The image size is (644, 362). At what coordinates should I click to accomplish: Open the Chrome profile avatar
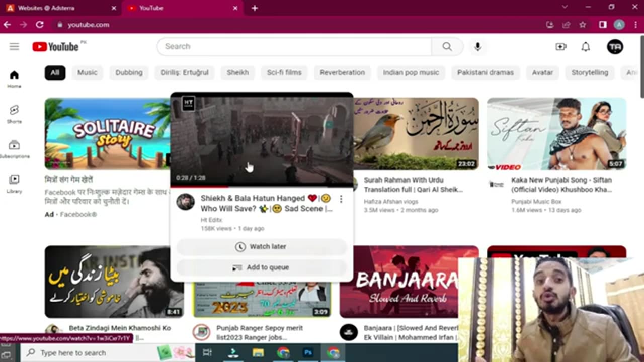tap(619, 25)
